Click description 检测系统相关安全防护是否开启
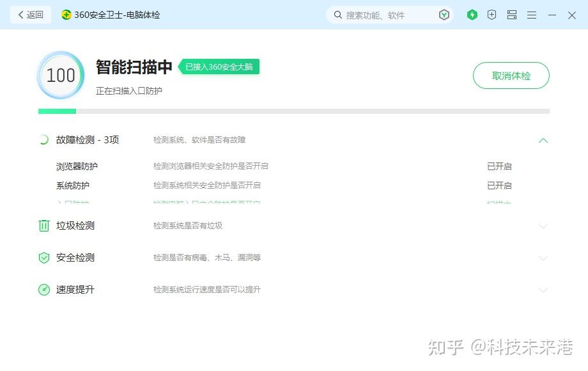This screenshot has height=371, width=588. [207, 185]
